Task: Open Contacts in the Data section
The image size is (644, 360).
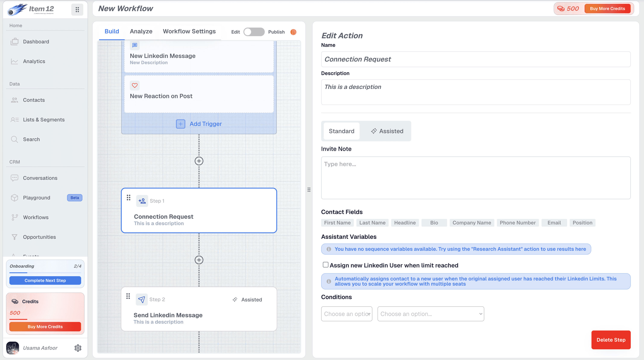Action: [34, 100]
